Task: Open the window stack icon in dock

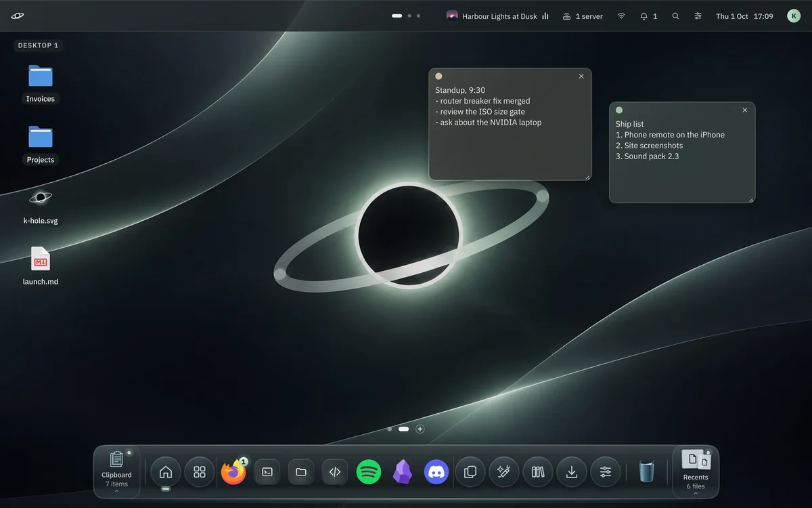Action: click(x=470, y=472)
